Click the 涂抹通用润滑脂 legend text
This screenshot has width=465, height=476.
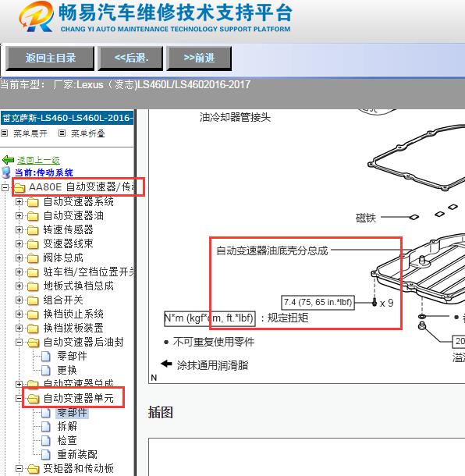[x=212, y=365]
